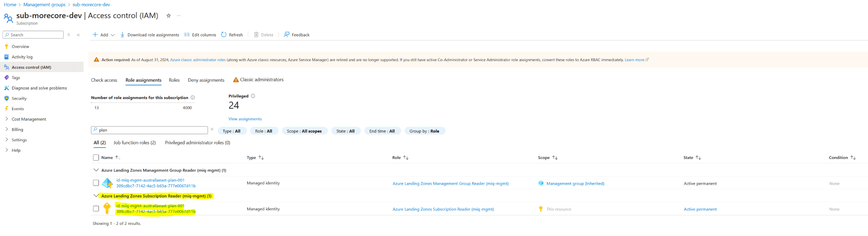Sort by State column arrows
This screenshot has width=868, height=236.
698,158
